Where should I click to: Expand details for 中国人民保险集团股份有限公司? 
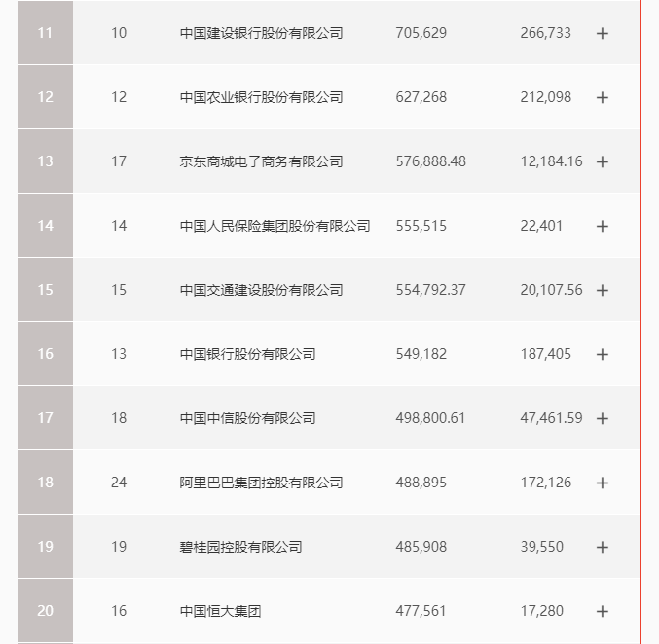point(602,226)
